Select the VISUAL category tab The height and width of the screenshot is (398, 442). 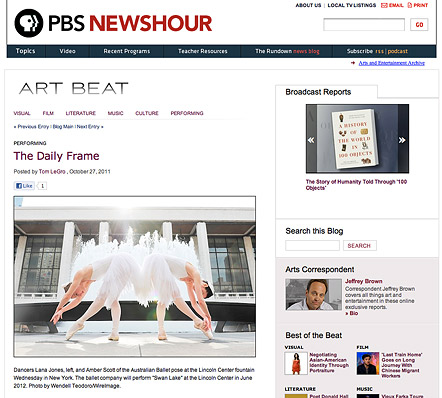(x=22, y=113)
